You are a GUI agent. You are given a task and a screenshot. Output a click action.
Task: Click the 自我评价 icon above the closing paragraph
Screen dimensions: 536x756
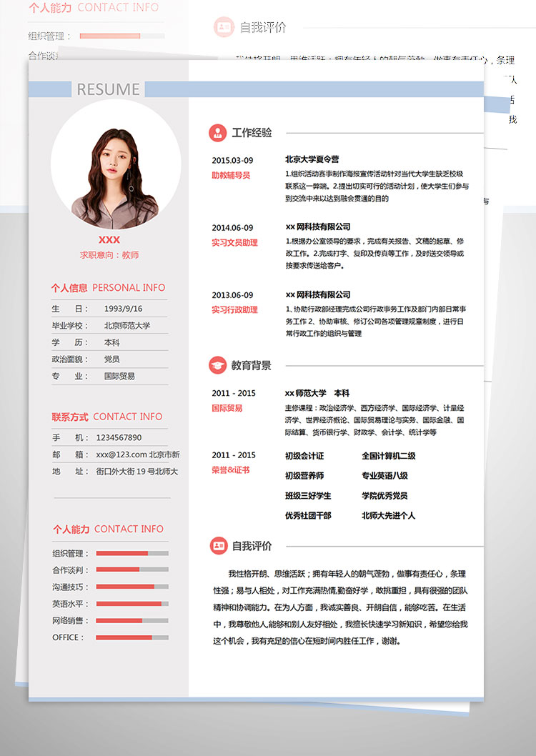218,546
